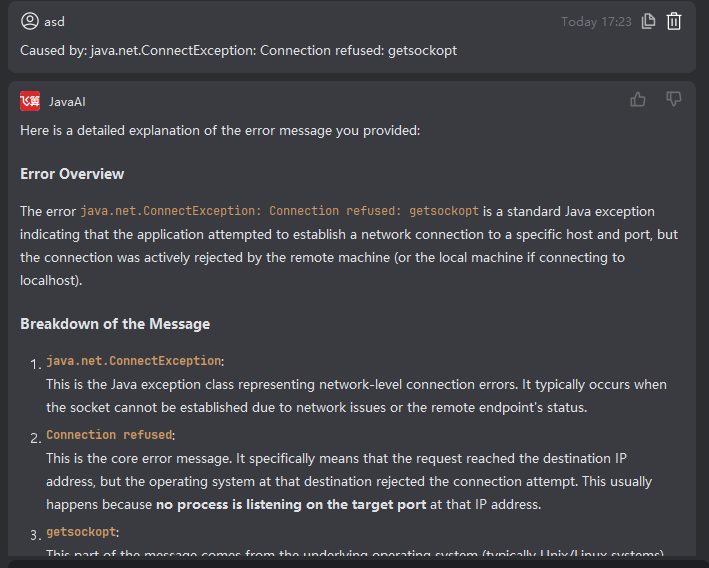
Task: Click the getsockopt code in list item three
Action: [81, 532]
